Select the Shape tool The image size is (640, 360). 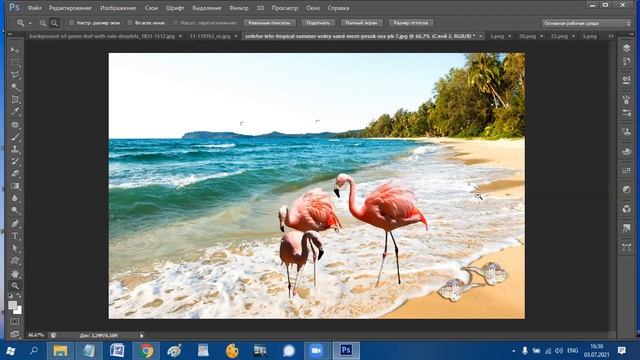pos(15,260)
